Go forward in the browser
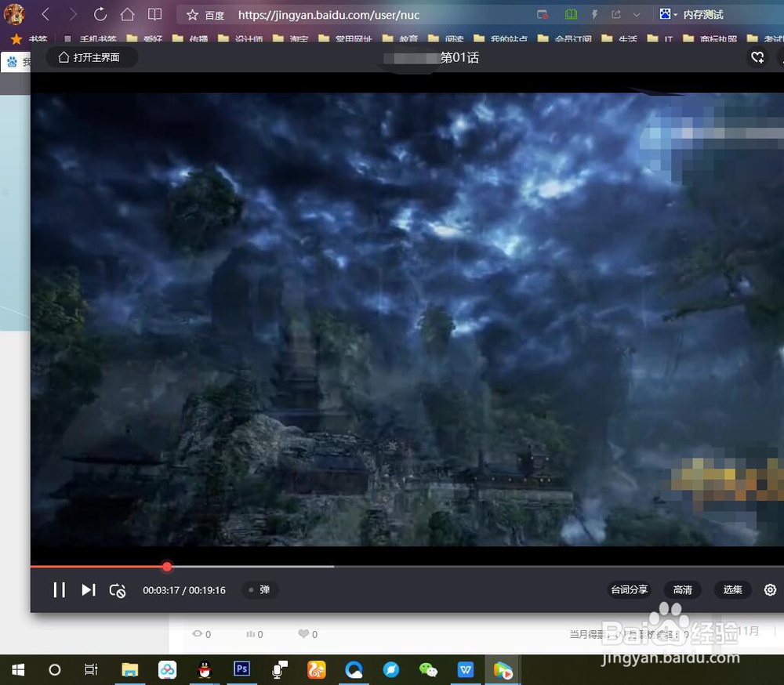Image resolution: width=784 pixels, height=685 pixels. click(73, 15)
